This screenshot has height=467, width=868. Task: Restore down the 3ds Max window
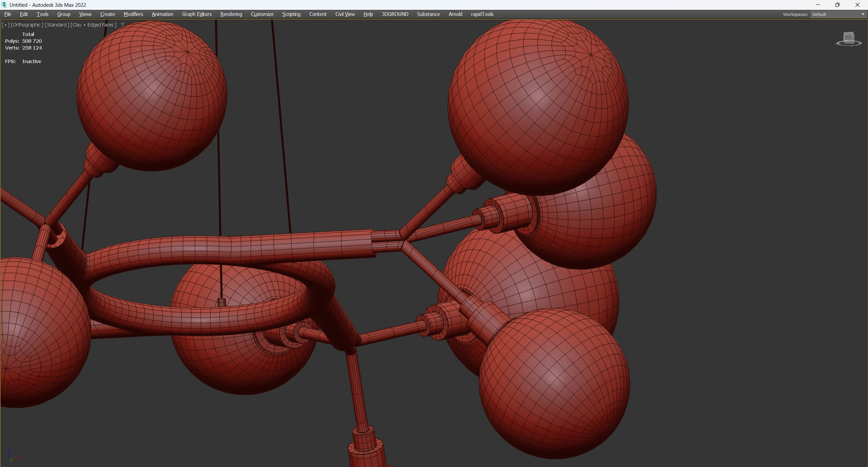pyautogui.click(x=837, y=5)
